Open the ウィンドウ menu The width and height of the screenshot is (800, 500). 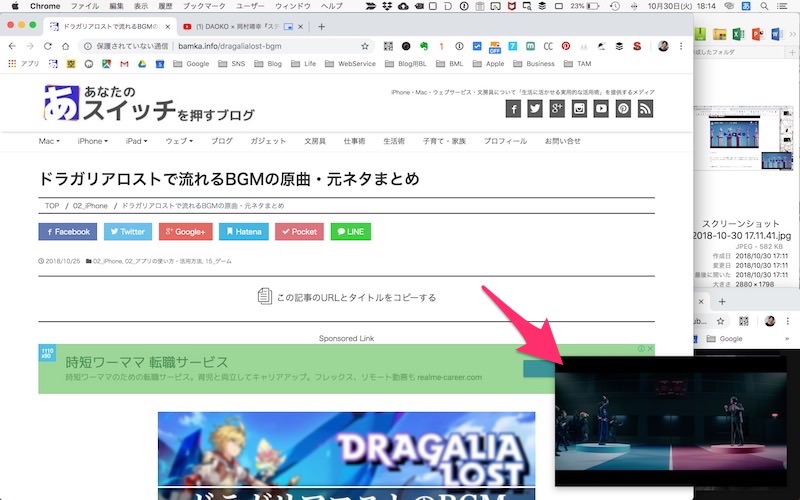click(x=293, y=6)
